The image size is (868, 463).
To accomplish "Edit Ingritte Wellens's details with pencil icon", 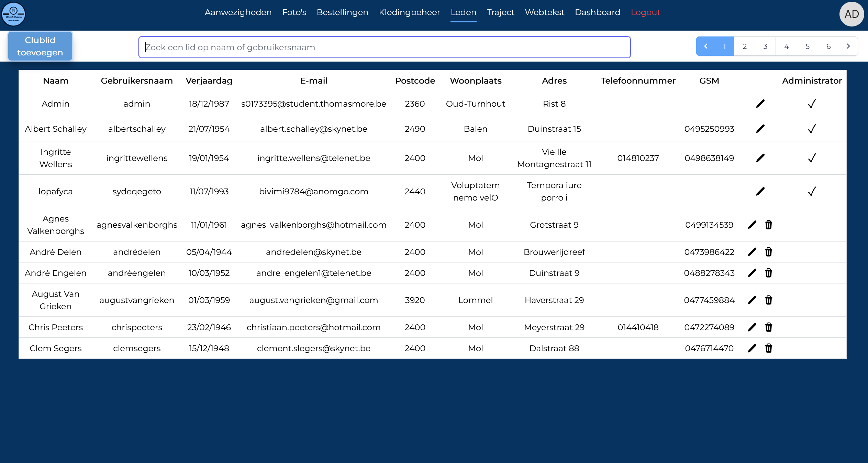I will pyautogui.click(x=760, y=158).
